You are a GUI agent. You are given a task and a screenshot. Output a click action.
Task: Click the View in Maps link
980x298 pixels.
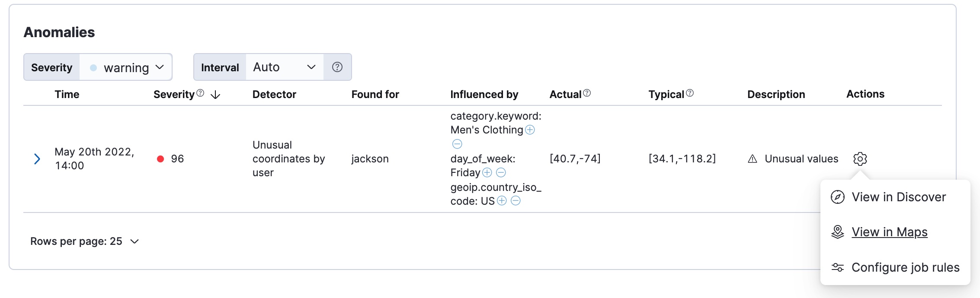click(889, 232)
